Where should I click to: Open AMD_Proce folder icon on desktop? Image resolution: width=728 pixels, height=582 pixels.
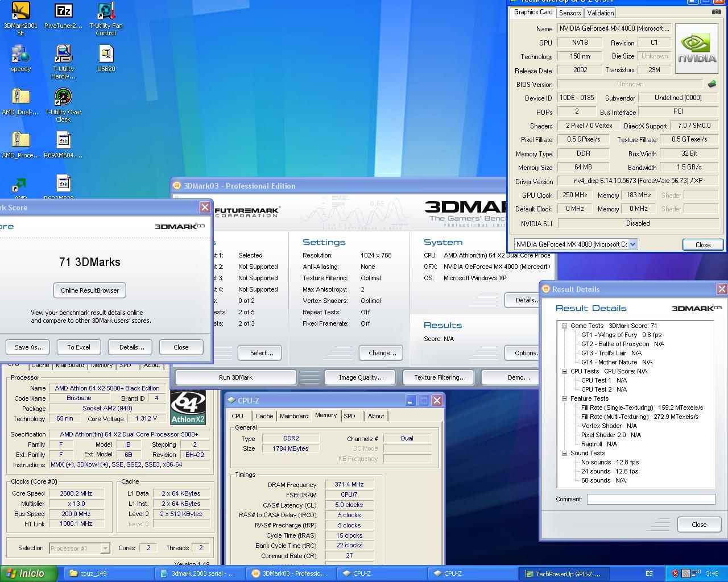[20, 145]
